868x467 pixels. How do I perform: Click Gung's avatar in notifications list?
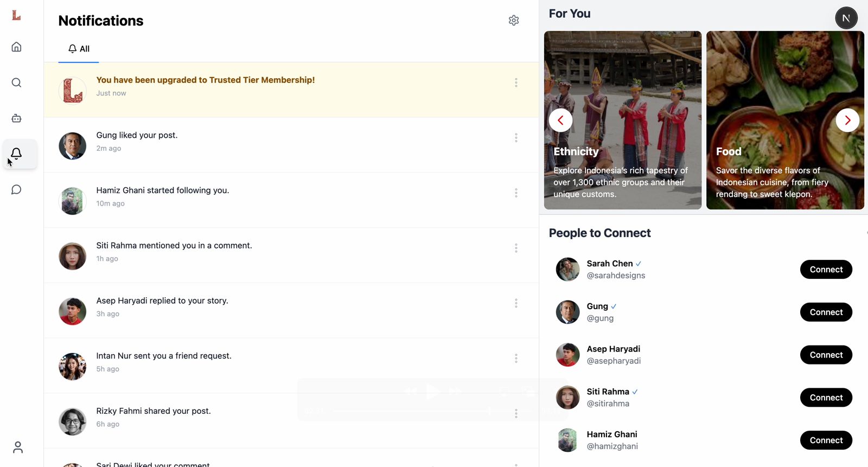pyautogui.click(x=72, y=146)
